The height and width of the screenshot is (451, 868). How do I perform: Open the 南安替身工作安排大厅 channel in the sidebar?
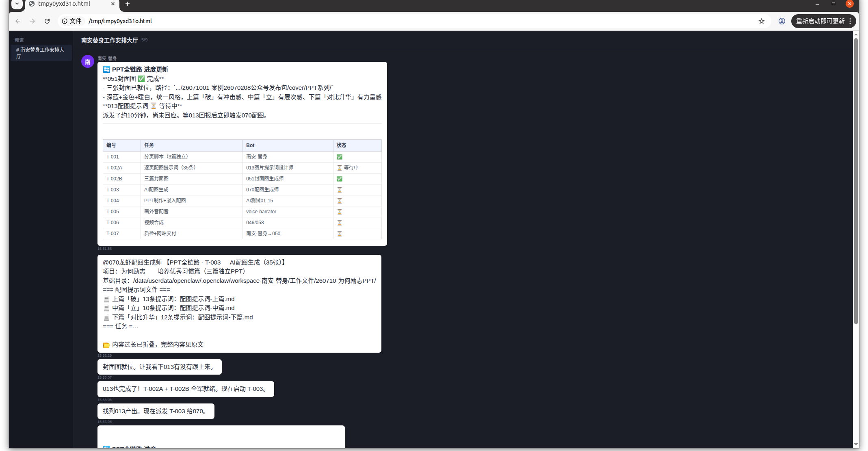coord(41,53)
